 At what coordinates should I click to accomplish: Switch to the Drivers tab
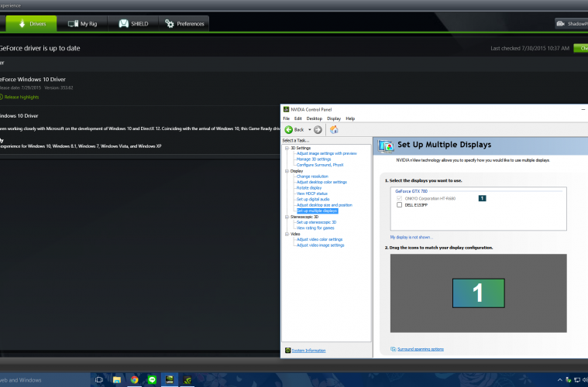coord(32,23)
